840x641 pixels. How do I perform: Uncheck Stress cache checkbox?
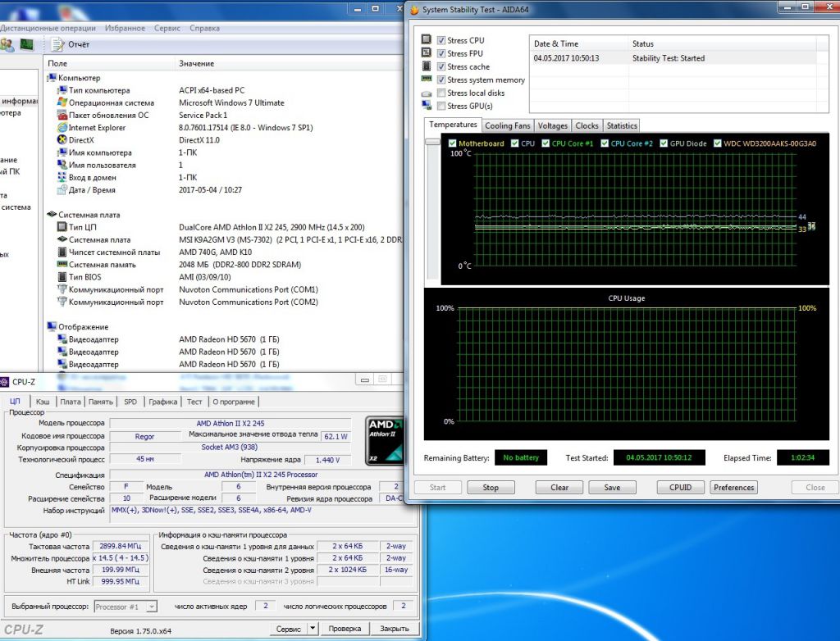pos(441,66)
